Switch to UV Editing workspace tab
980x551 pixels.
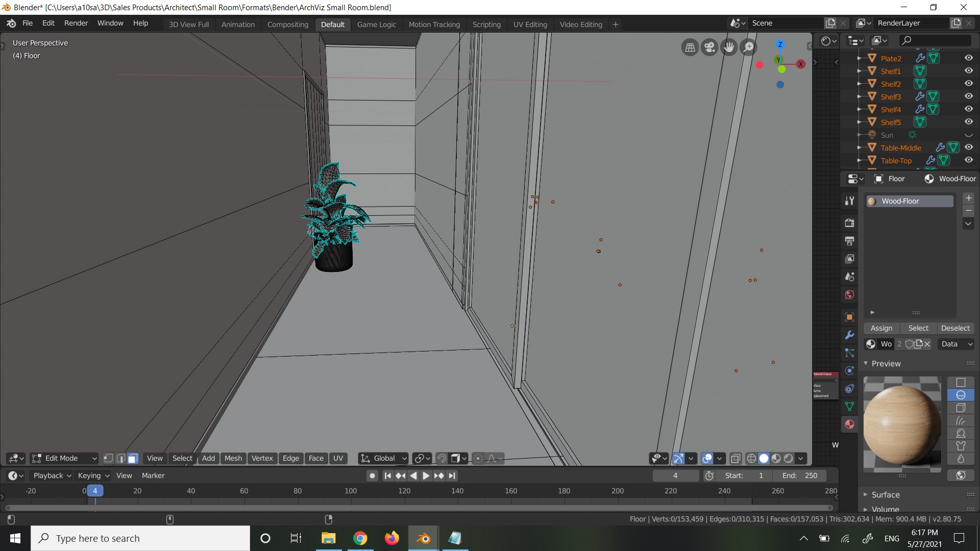pyautogui.click(x=530, y=24)
